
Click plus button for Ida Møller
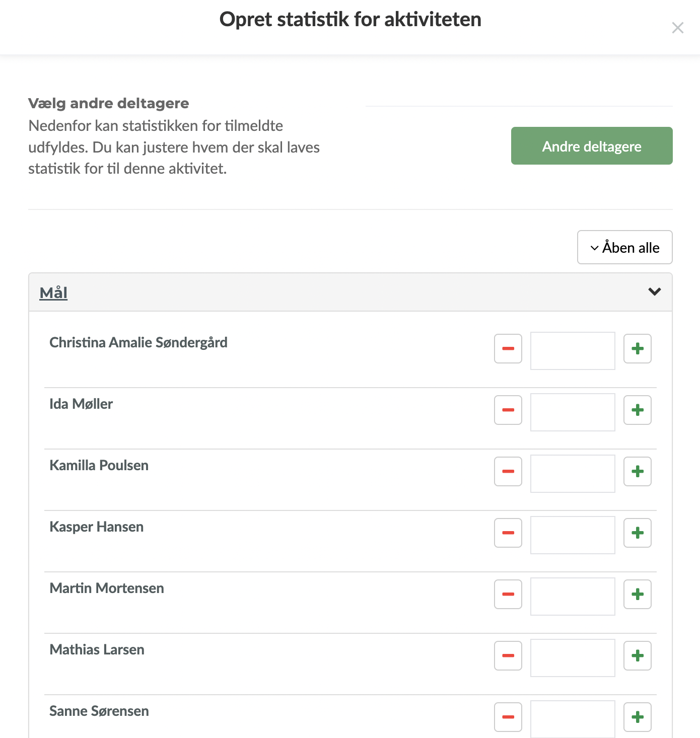coord(637,410)
